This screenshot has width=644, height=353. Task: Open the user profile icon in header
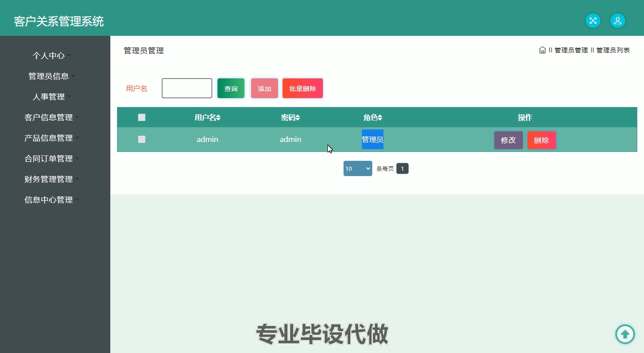[618, 21]
